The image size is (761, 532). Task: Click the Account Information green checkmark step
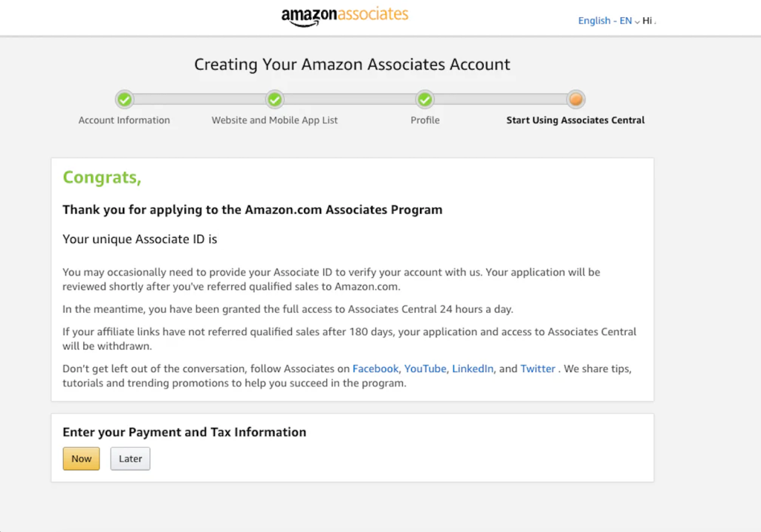pos(124,100)
